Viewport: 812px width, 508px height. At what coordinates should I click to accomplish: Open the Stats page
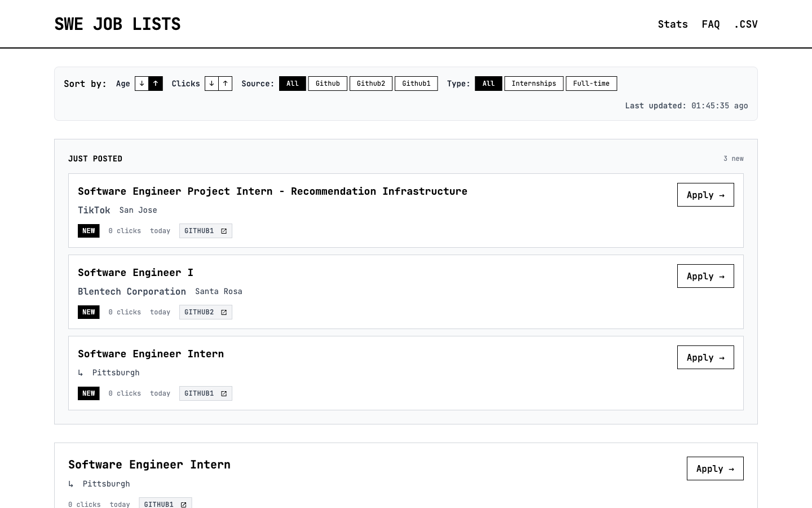click(673, 24)
